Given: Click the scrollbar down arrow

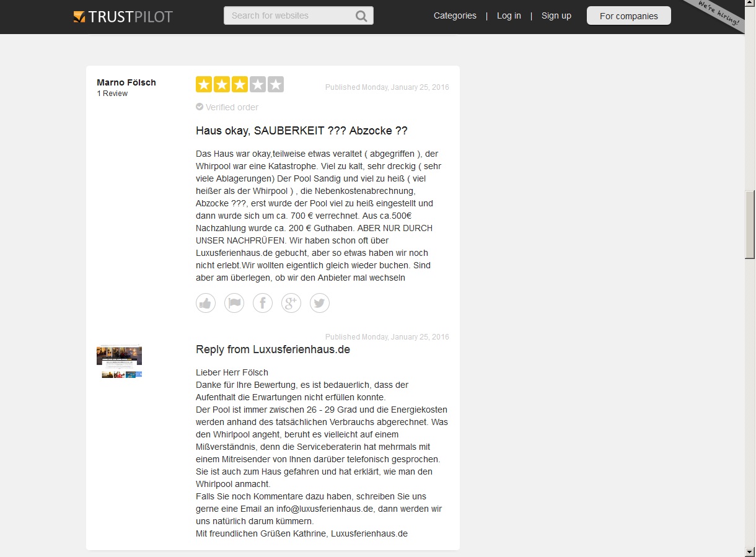Looking at the screenshot, I should tap(750, 551).
